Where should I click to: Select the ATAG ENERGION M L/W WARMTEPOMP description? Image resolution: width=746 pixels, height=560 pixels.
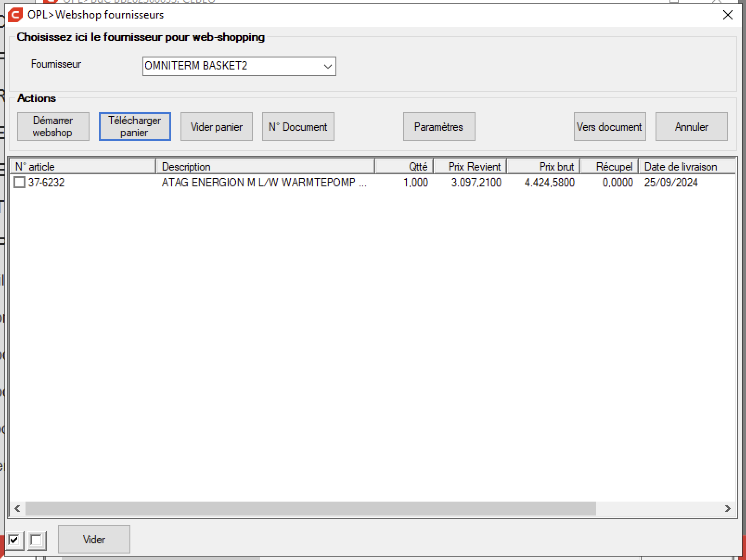[264, 182]
